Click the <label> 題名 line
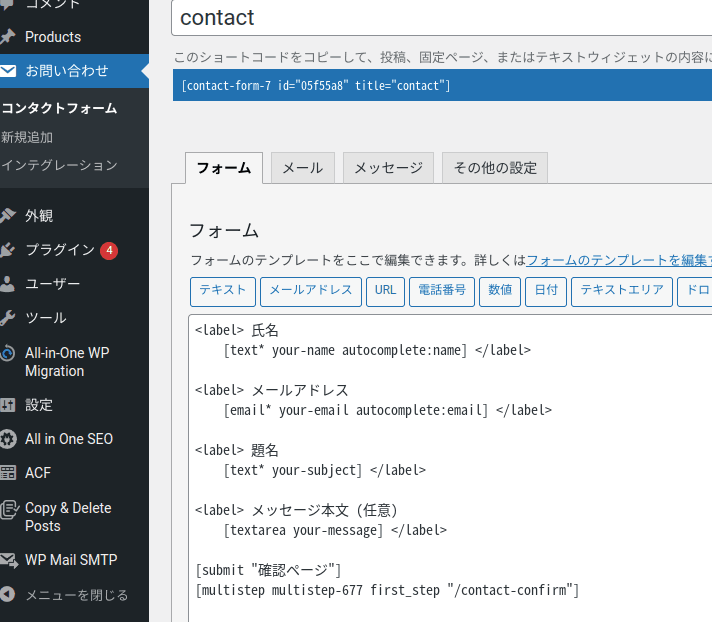 [x=237, y=450]
